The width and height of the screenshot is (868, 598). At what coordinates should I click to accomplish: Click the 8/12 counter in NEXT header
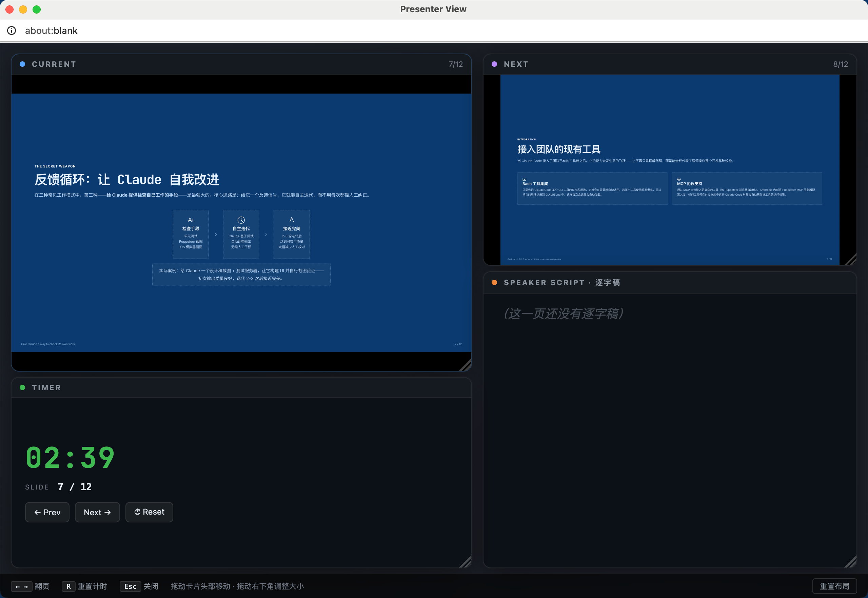point(841,64)
